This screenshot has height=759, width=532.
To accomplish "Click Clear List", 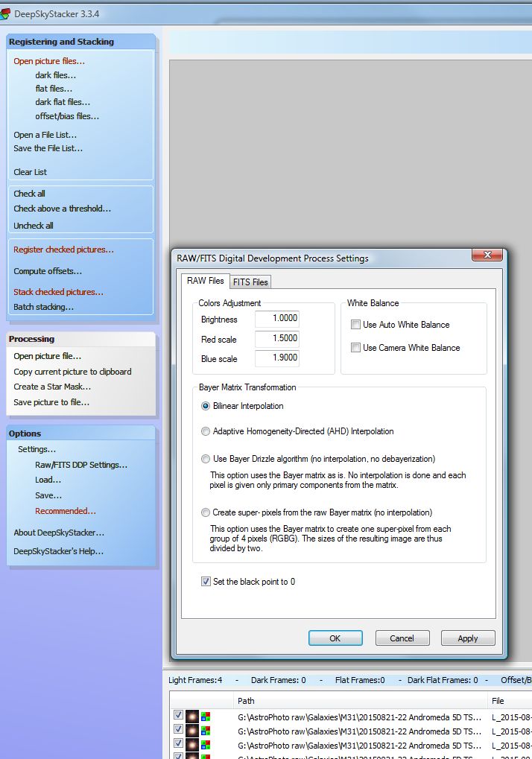I will point(30,172).
